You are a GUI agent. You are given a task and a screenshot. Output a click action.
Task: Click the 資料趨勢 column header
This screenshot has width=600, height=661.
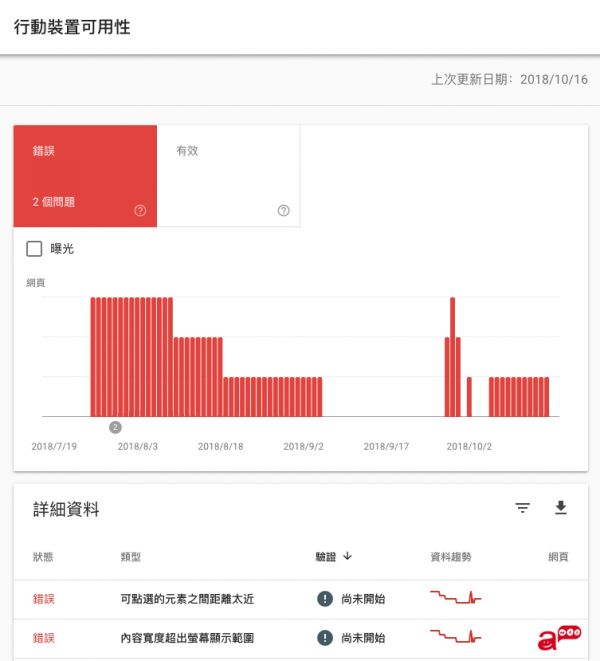click(x=451, y=557)
